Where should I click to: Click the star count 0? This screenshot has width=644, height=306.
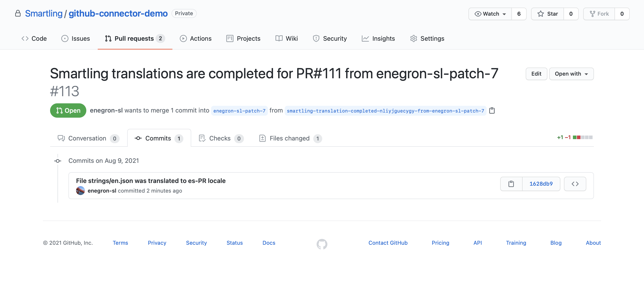point(571,14)
